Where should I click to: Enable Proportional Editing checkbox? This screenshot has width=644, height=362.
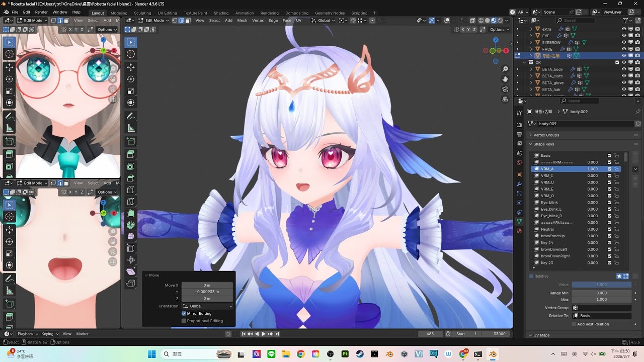pos(184,321)
